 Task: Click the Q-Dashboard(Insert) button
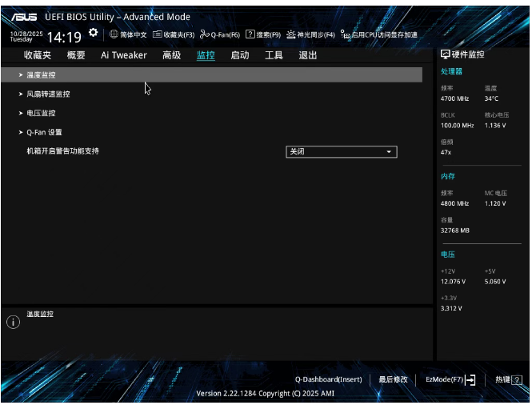tap(328, 379)
